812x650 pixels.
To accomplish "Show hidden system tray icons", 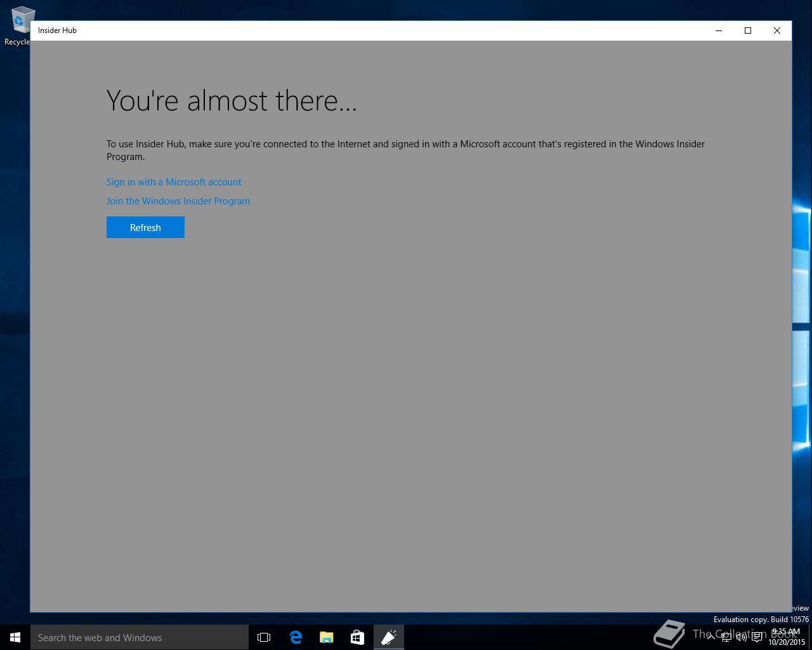I will click(x=710, y=637).
